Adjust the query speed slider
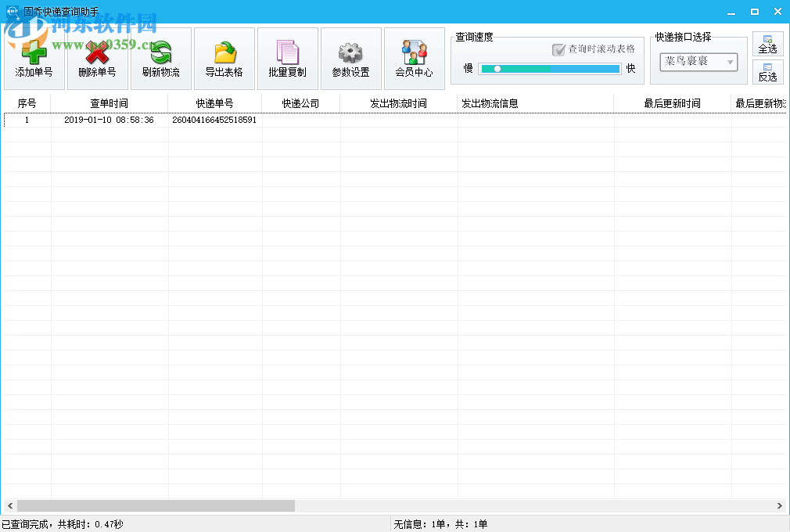 497,69
